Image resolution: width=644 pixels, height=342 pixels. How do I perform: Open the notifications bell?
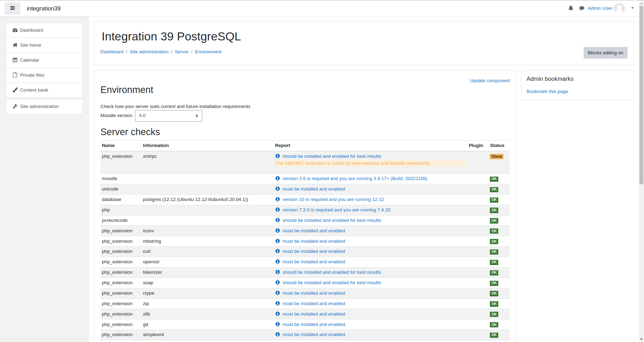(x=571, y=8)
